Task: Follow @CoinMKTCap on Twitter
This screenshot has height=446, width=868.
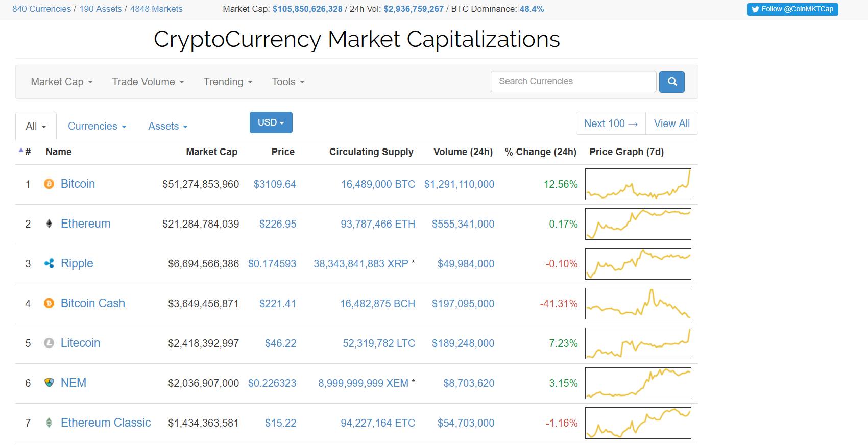Action: click(792, 9)
